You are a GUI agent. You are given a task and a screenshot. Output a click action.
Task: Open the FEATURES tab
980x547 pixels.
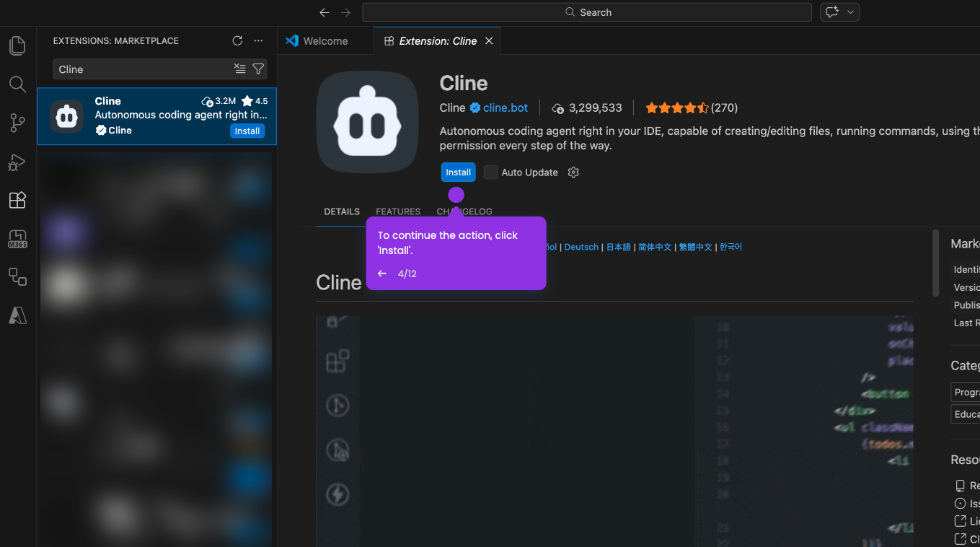coord(398,211)
